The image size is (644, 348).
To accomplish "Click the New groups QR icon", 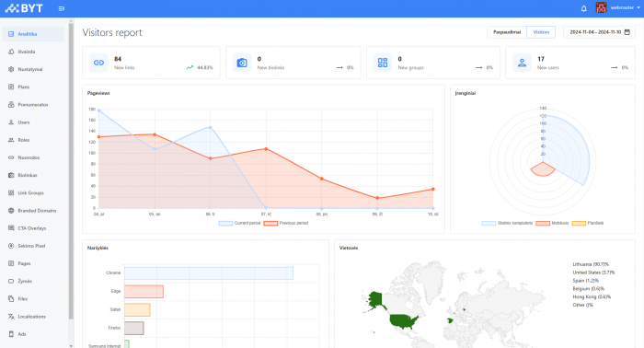I will coord(383,63).
